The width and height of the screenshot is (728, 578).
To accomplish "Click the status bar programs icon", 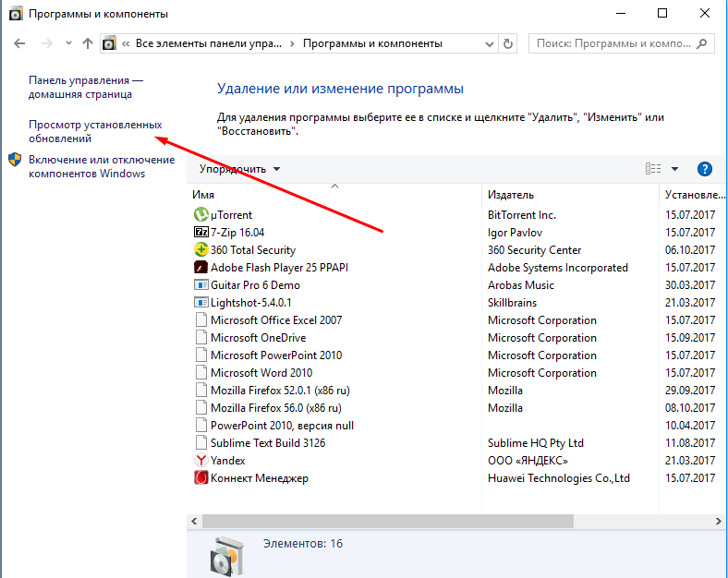I will pyautogui.click(x=226, y=556).
